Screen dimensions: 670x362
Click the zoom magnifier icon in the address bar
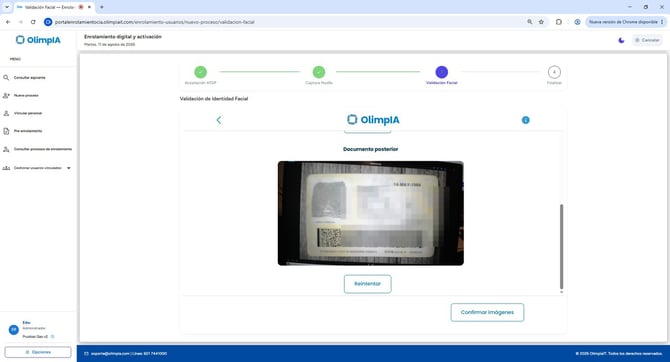coord(530,22)
